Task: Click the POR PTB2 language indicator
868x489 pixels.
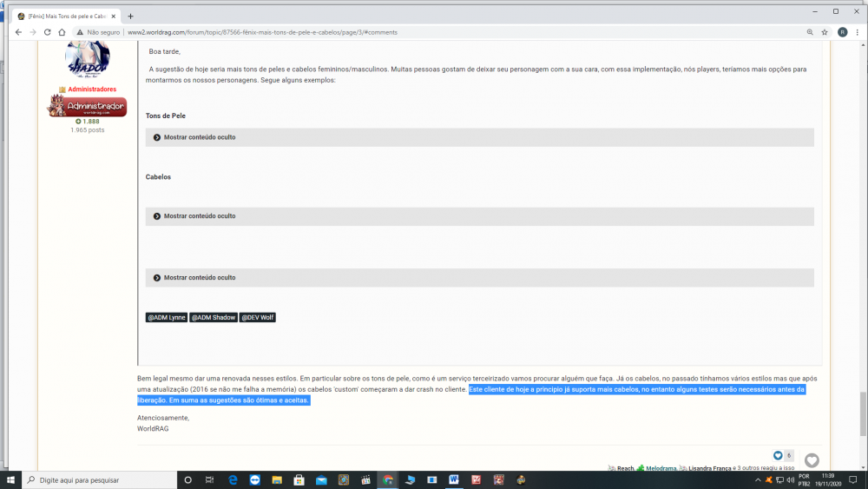Action: 804,479
